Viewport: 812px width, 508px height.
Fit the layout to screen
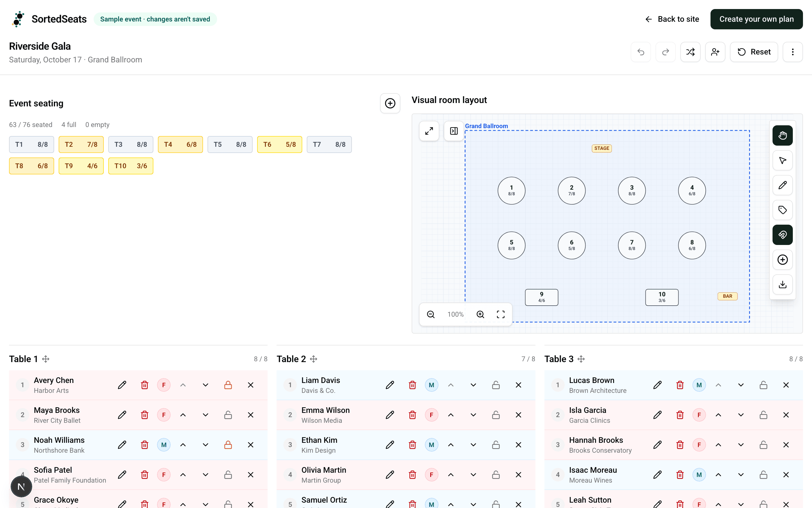(501, 314)
